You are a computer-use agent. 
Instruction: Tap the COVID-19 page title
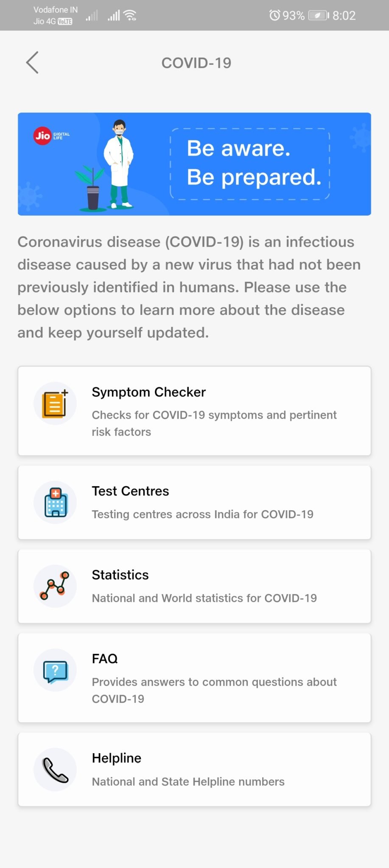pyautogui.click(x=196, y=63)
